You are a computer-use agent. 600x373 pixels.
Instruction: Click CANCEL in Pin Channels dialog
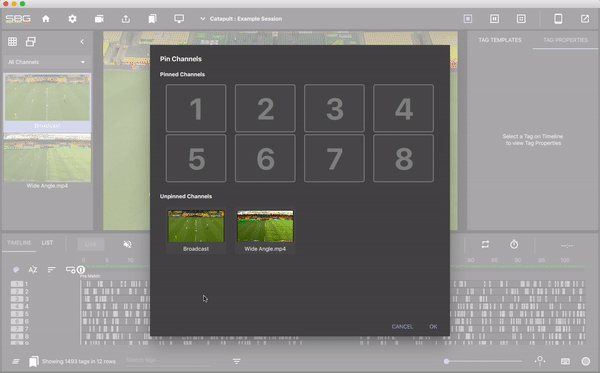(x=402, y=326)
